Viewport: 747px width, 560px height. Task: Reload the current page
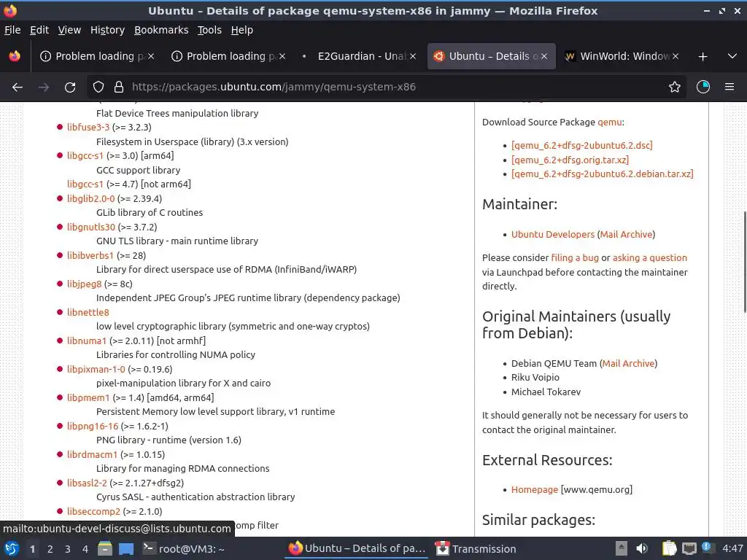[x=70, y=87]
